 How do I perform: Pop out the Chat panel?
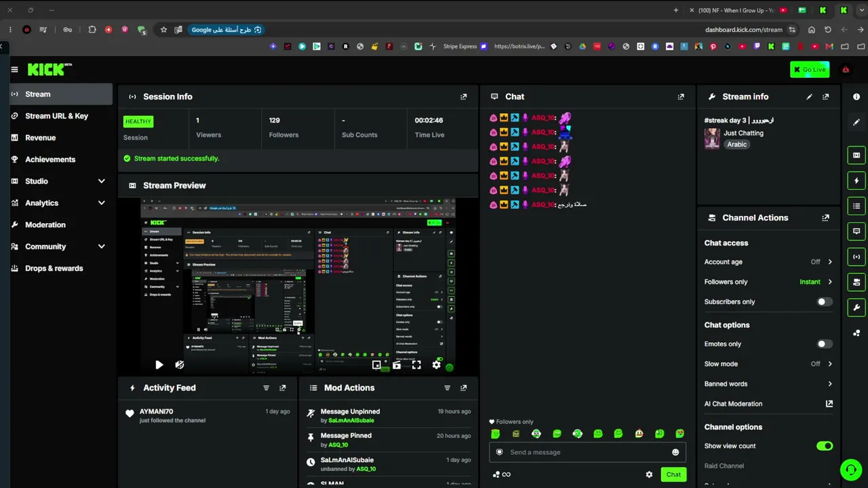(681, 97)
